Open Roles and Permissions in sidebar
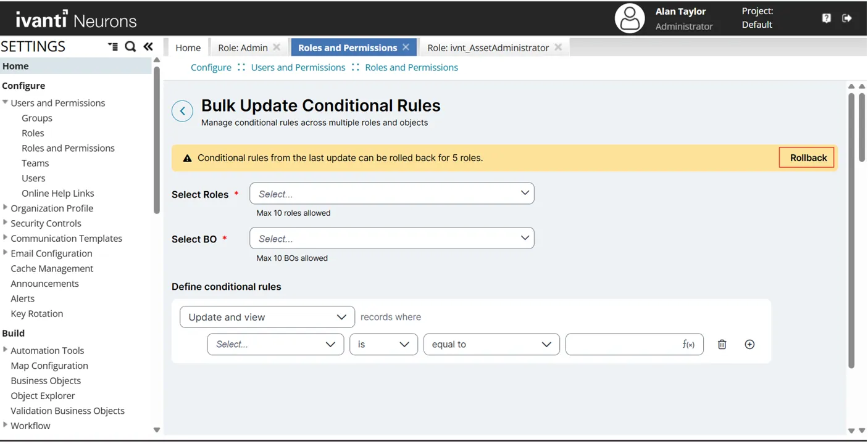This screenshot has width=868, height=444. (x=68, y=148)
